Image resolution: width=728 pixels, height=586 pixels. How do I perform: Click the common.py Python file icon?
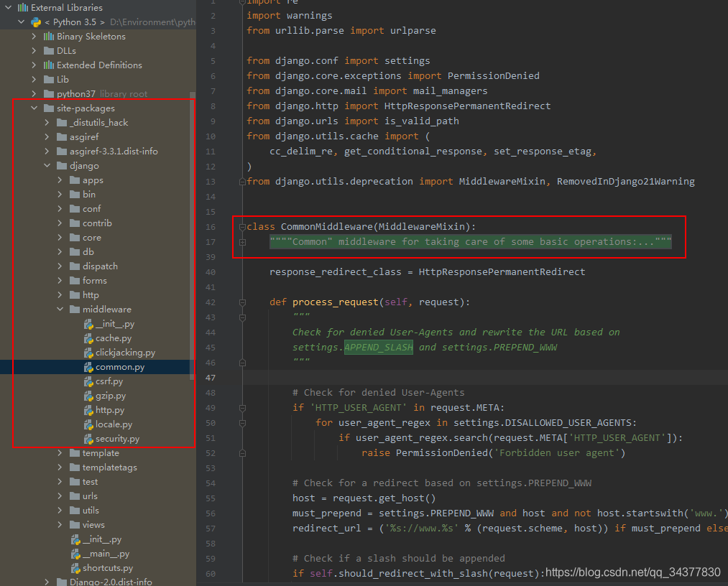pyautogui.click(x=88, y=367)
